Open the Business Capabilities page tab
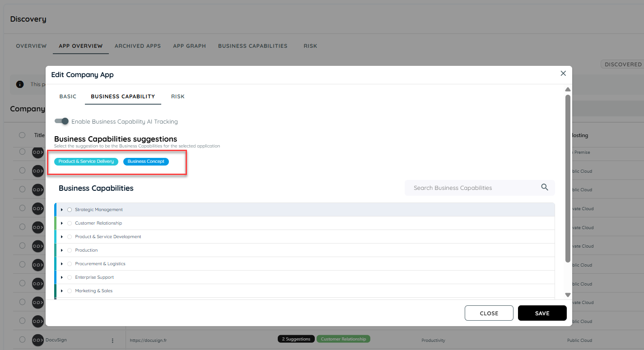 [253, 46]
